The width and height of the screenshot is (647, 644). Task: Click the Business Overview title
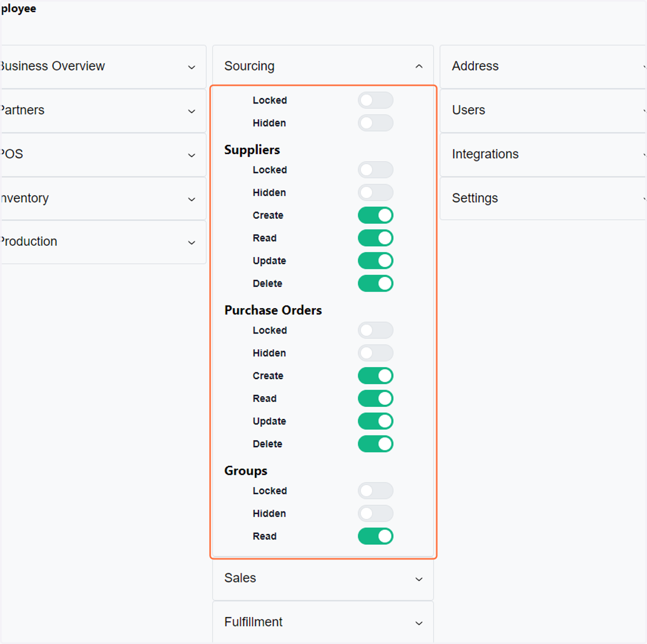click(x=52, y=66)
